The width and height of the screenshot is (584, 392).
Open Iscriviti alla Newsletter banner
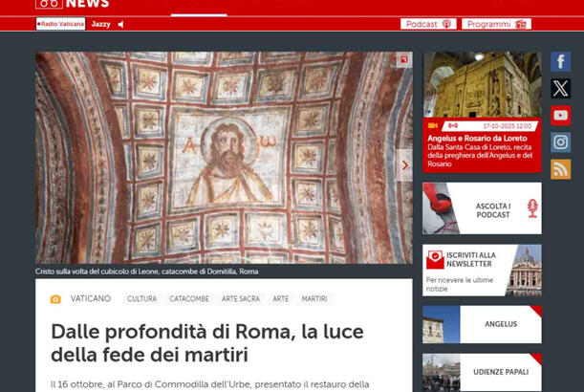tap(482, 271)
